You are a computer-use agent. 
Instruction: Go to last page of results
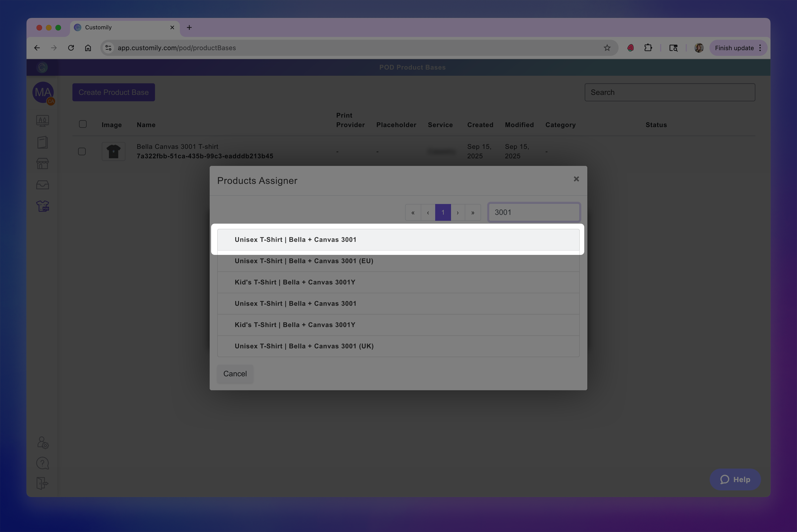(x=473, y=213)
